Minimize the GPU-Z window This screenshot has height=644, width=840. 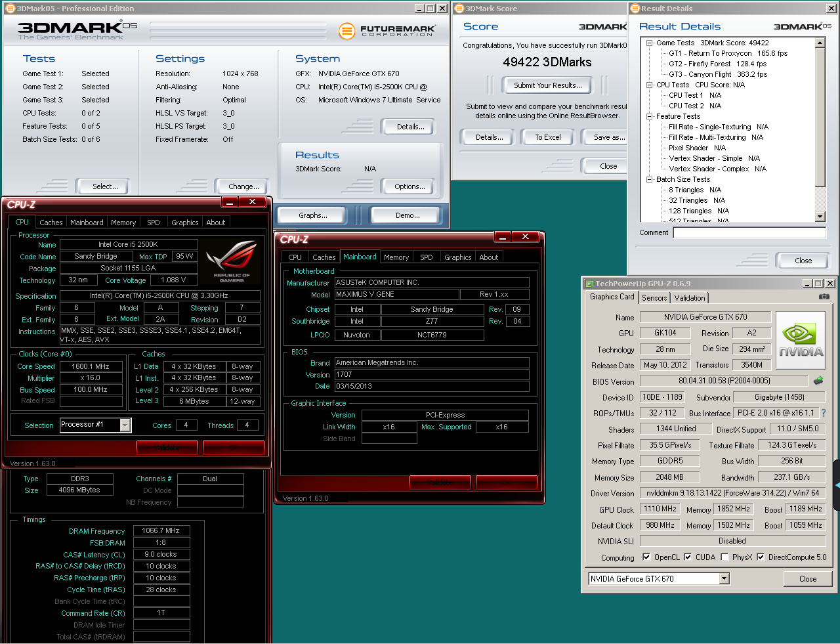[x=807, y=284]
